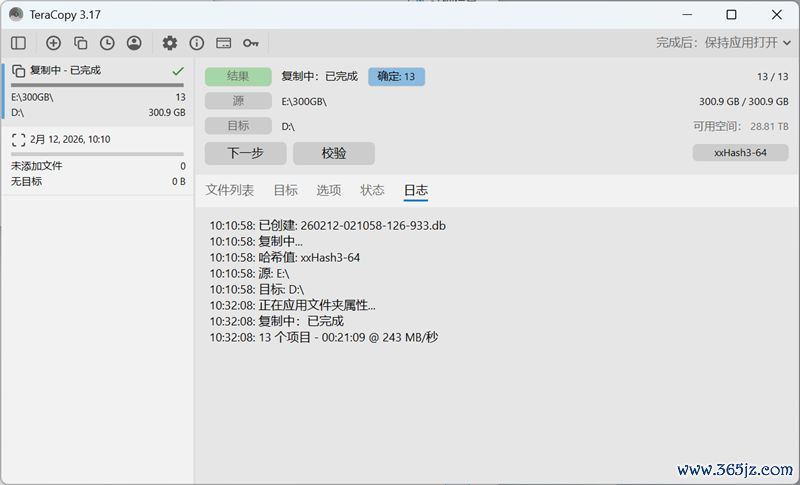Click the blue 确定: 13 badge

tap(396, 76)
